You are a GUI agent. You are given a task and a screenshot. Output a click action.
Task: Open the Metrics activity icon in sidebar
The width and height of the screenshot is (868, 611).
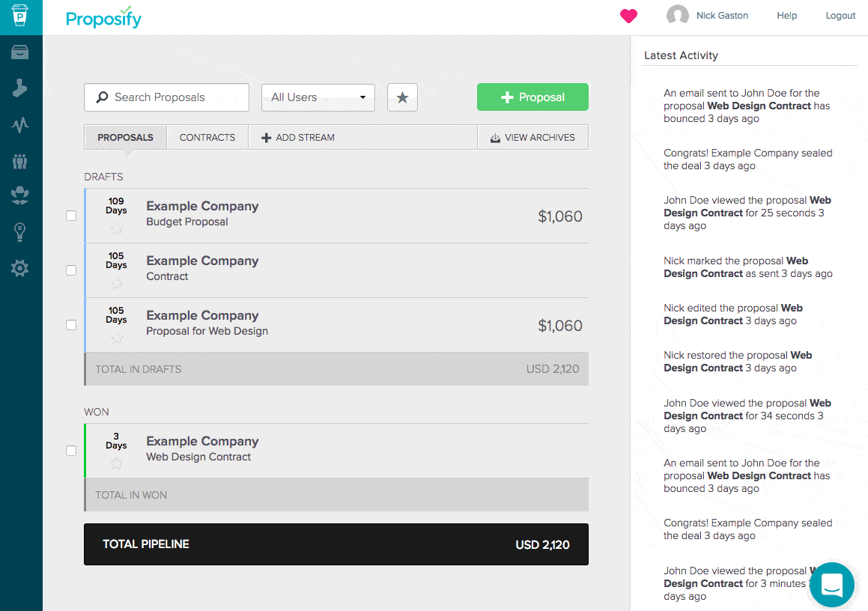(x=20, y=125)
